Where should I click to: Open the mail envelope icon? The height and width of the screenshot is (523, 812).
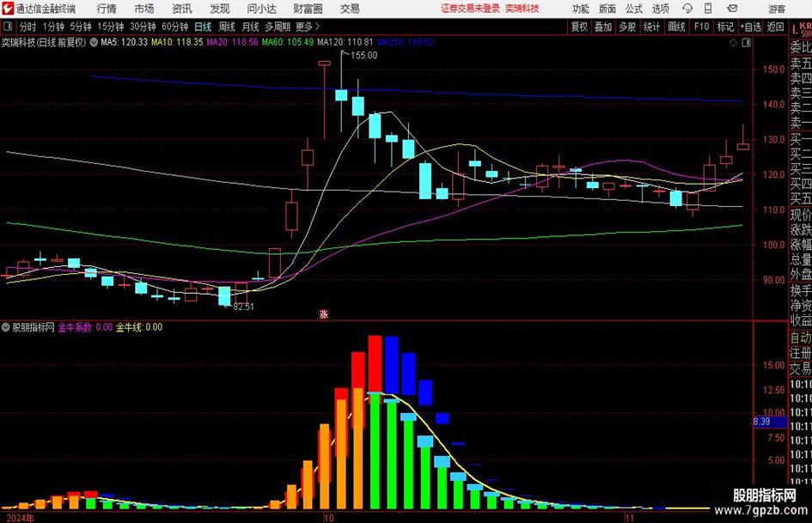coord(732,9)
